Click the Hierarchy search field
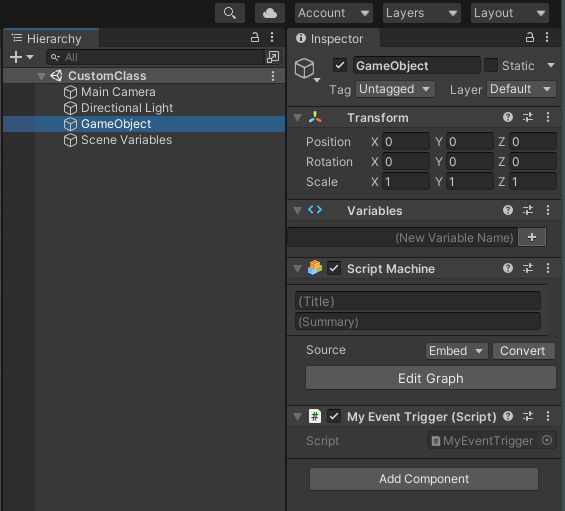Image resolution: width=565 pixels, height=511 pixels. point(156,57)
